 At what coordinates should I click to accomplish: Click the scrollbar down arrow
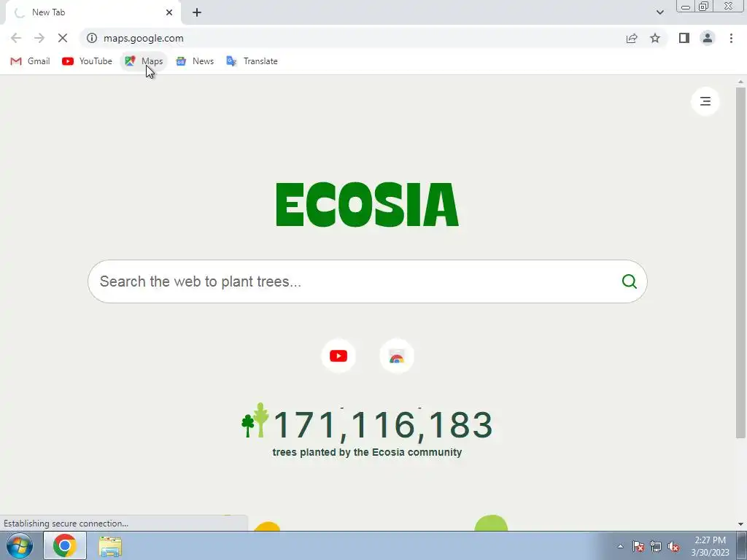click(x=740, y=524)
